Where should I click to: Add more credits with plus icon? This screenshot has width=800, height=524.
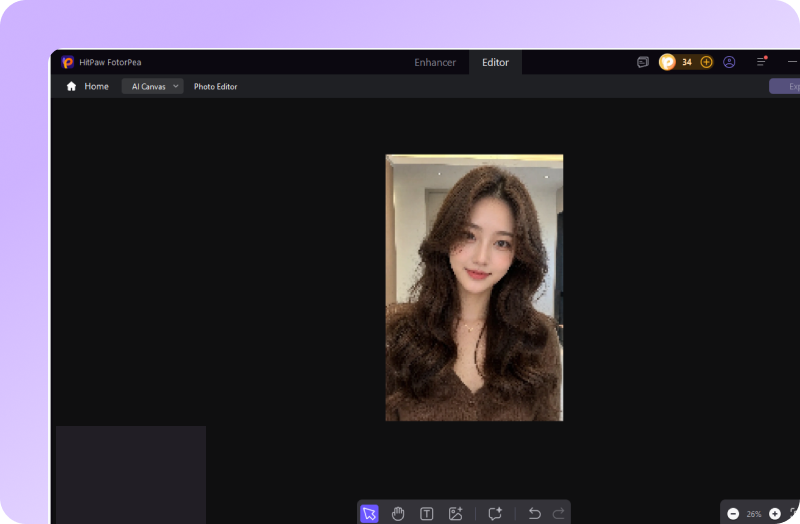[706, 62]
